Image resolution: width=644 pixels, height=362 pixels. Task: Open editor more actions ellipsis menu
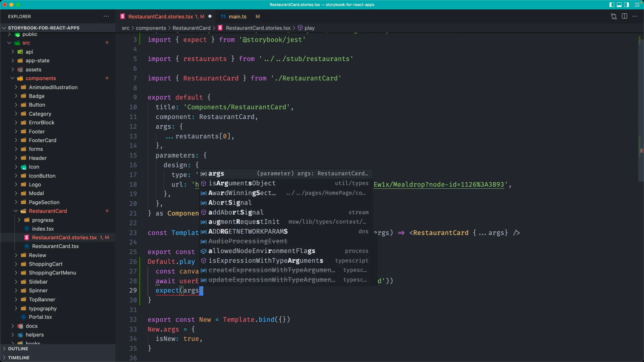tap(635, 16)
